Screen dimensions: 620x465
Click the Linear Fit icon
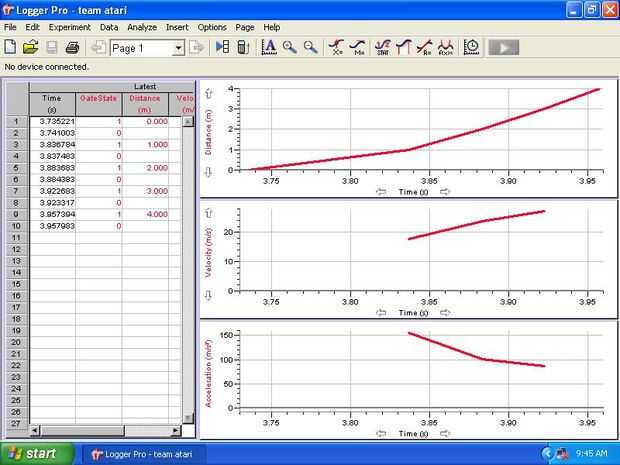[x=424, y=47]
